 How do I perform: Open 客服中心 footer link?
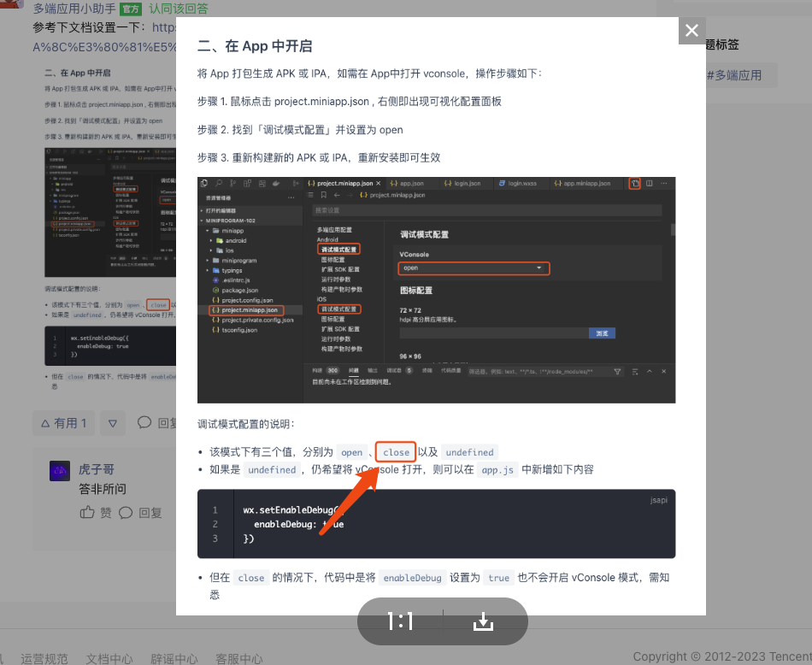click(239, 658)
